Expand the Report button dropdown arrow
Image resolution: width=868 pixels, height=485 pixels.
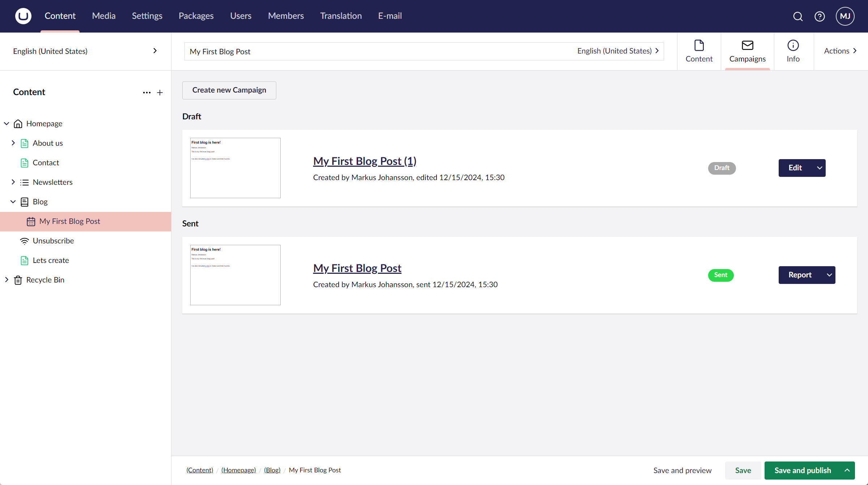point(829,275)
